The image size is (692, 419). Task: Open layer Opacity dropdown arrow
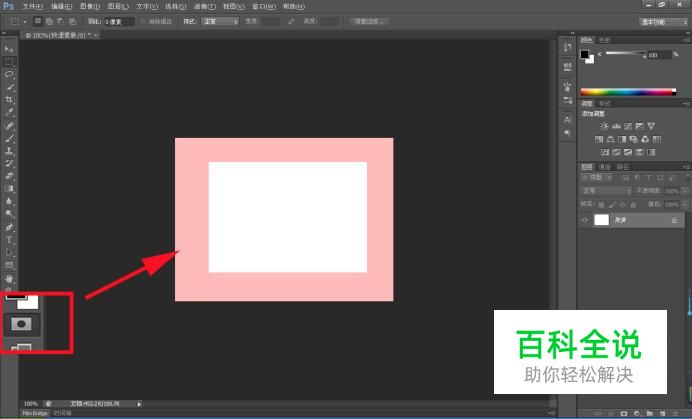[x=684, y=191]
